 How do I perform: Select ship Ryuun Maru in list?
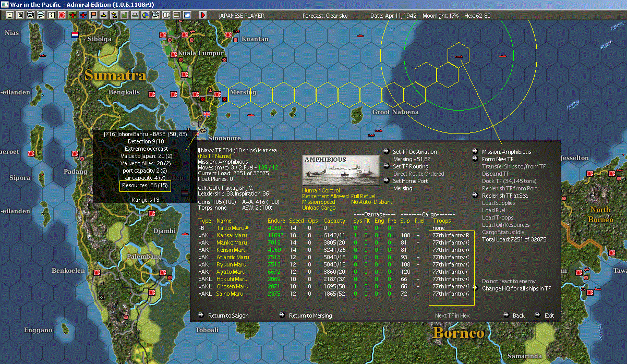232,264
